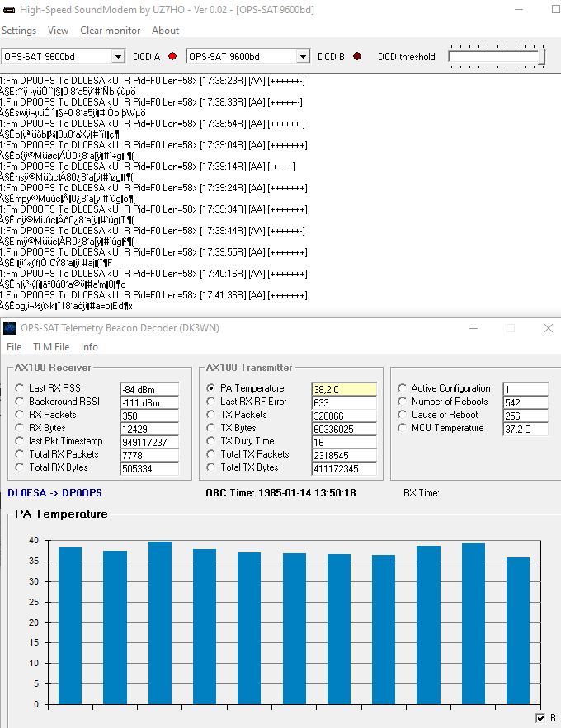The height and width of the screenshot is (728, 561).
Task: Select the TX Duty Time radio button
Action: click(211, 440)
